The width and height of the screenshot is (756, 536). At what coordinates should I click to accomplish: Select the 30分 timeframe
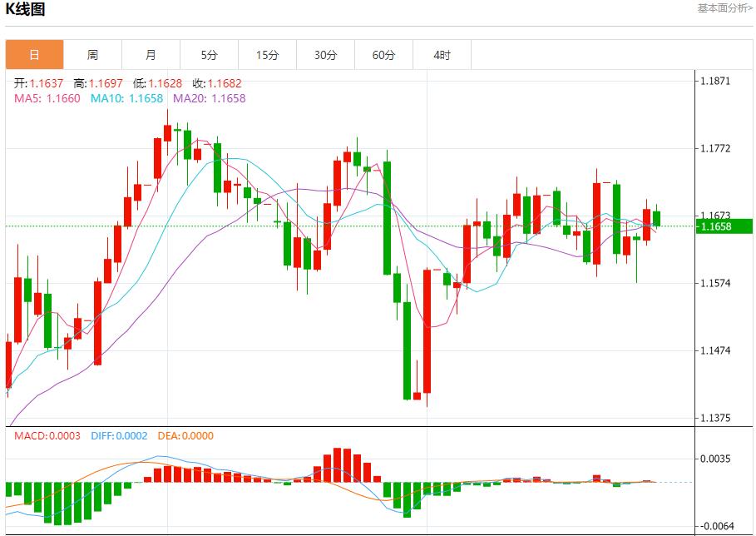[325, 54]
